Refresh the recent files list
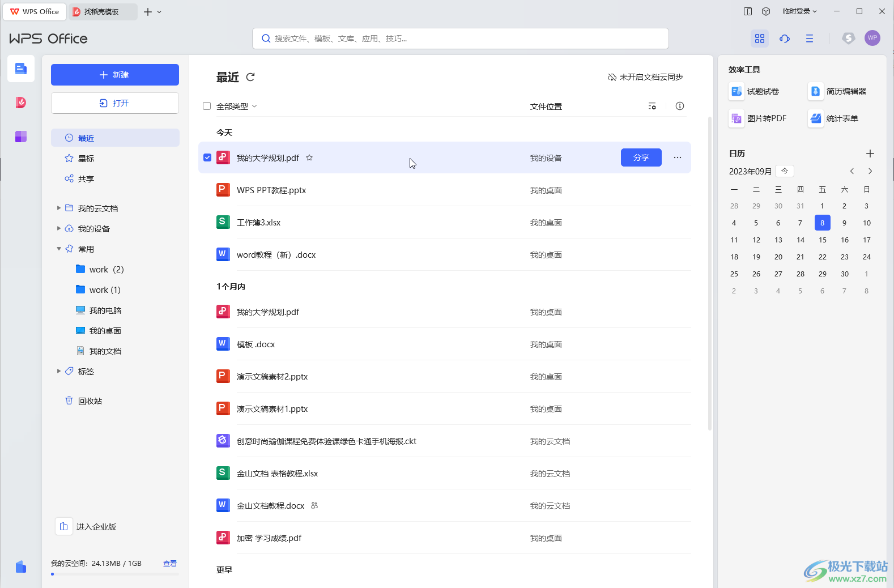The image size is (894, 588). coord(250,76)
